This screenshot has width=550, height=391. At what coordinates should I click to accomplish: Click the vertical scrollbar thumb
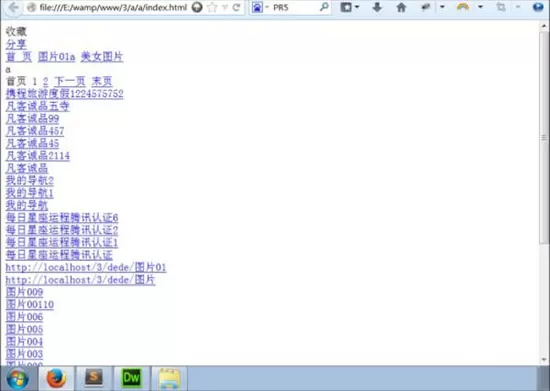pos(544,137)
